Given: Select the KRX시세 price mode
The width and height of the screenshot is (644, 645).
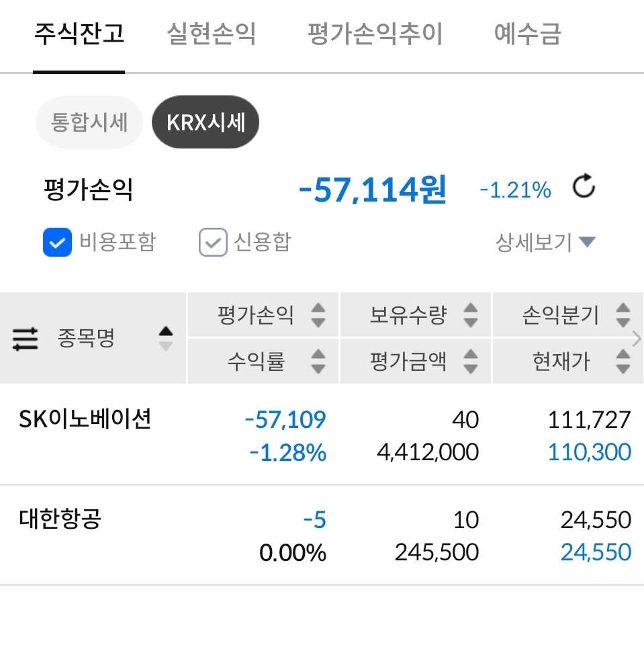Looking at the screenshot, I should [x=205, y=123].
